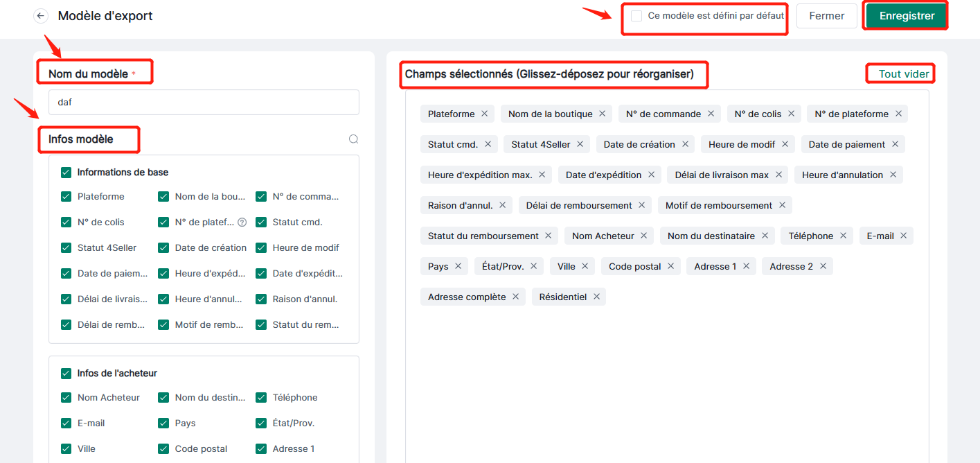Search fields with the magnifier icon
980x463 pixels.
tap(353, 139)
